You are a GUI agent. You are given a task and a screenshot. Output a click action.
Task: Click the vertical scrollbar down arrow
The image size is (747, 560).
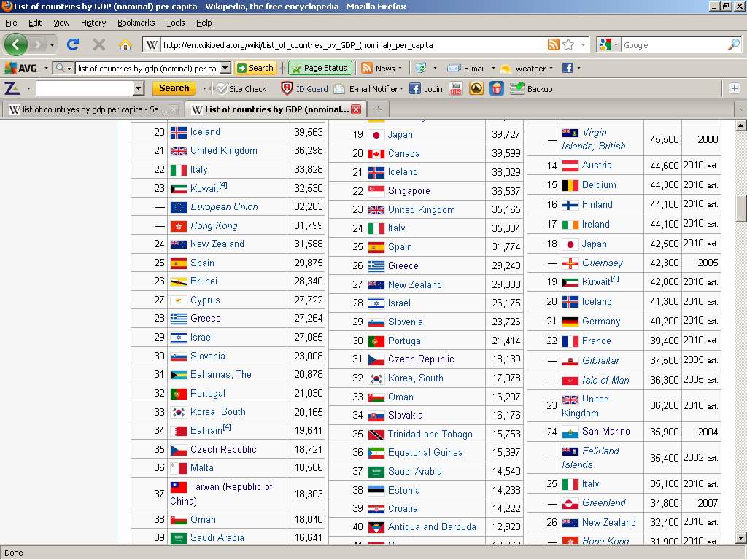click(740, 538)
